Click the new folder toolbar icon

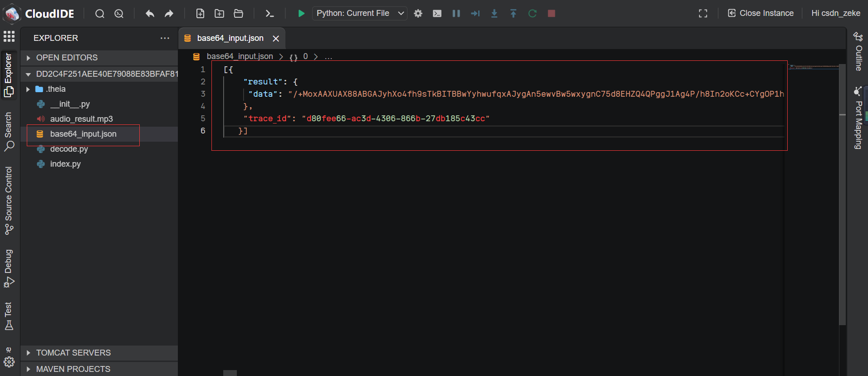pos(219,14)
